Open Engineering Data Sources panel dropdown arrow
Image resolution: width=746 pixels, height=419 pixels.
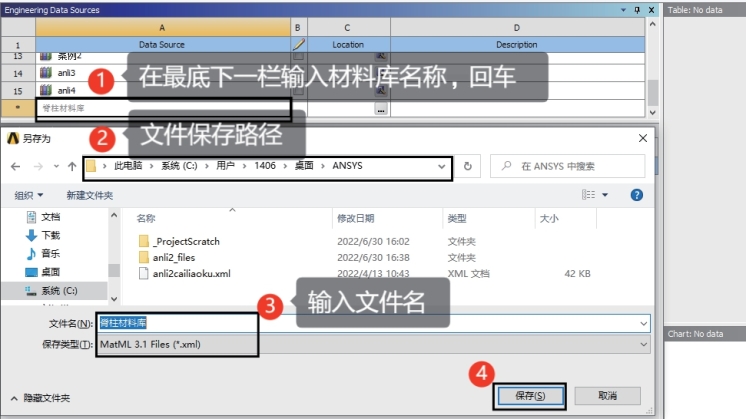(623, 10)
